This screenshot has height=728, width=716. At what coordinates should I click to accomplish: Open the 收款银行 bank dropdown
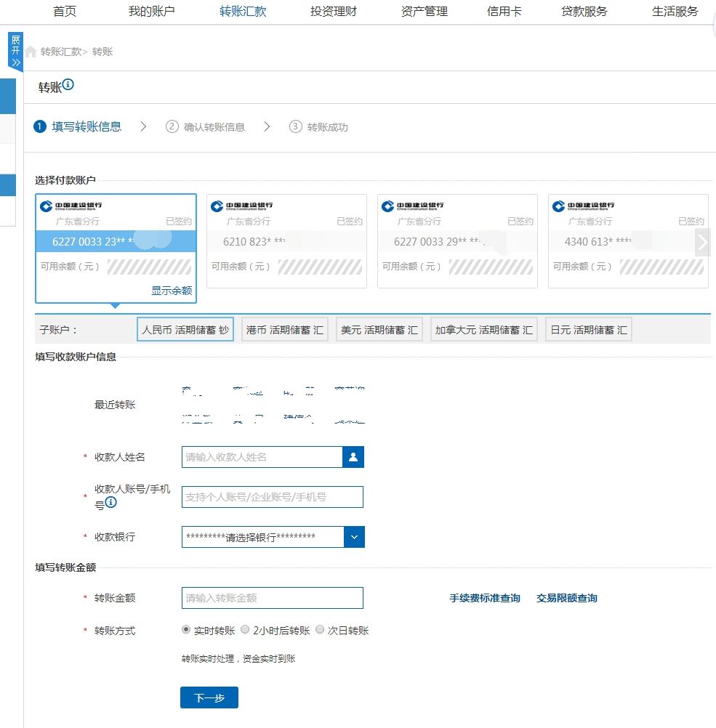[x=354, y=537]
